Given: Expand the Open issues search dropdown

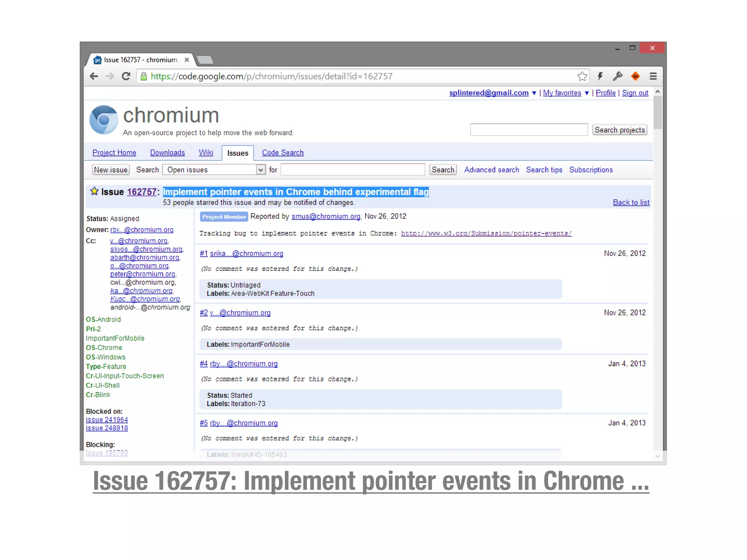Looking at the screenshot, I should pyautogui.click(x=260, y=170).
